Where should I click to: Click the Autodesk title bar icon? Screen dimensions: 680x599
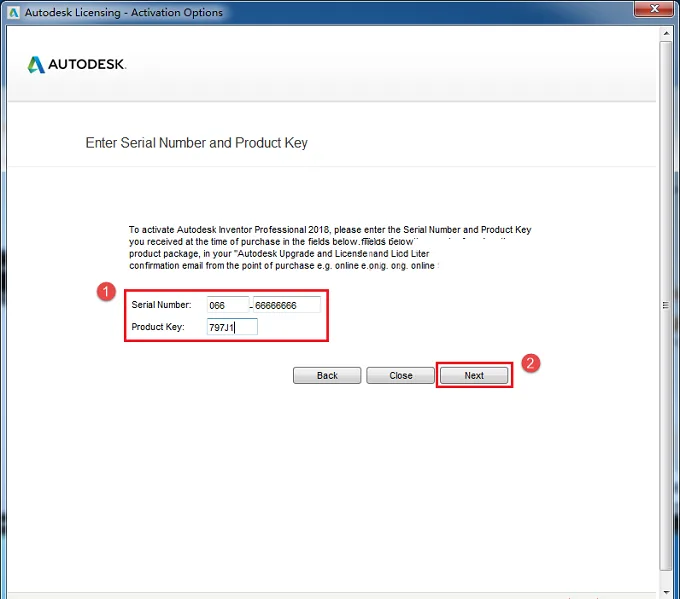coord(14,13)
